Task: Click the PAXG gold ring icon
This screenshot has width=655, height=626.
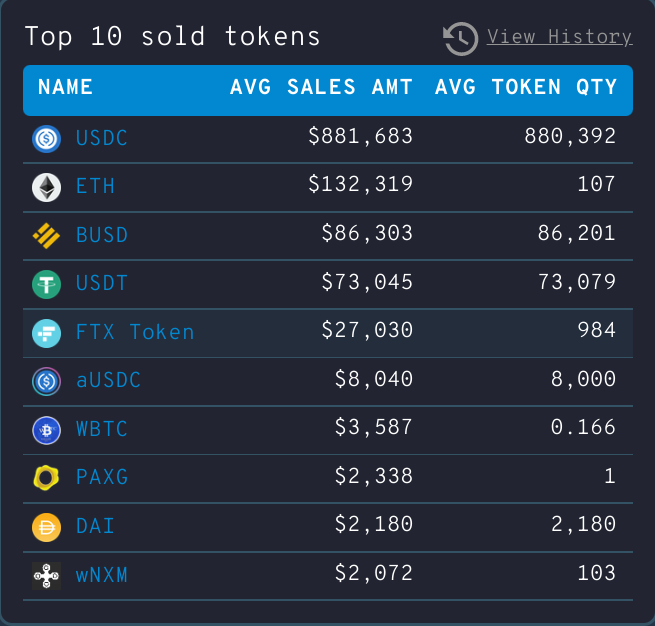Action: point(46,479)
